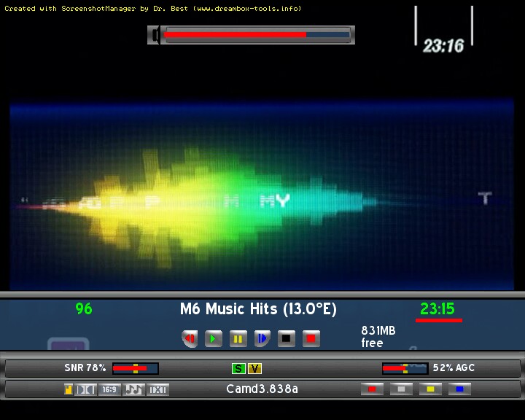Click the grey color key button
Image resolution: width=525 pixels, height=420 pixels.
coord(401,389)
